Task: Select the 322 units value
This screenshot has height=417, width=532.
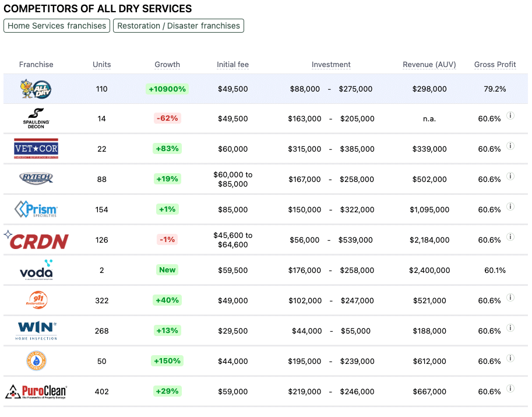Action: tap(102, 300)
